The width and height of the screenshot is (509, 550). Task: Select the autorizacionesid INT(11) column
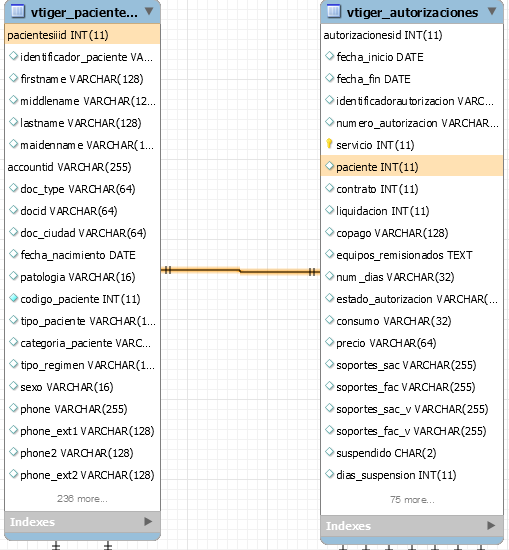tap(412, 35)
